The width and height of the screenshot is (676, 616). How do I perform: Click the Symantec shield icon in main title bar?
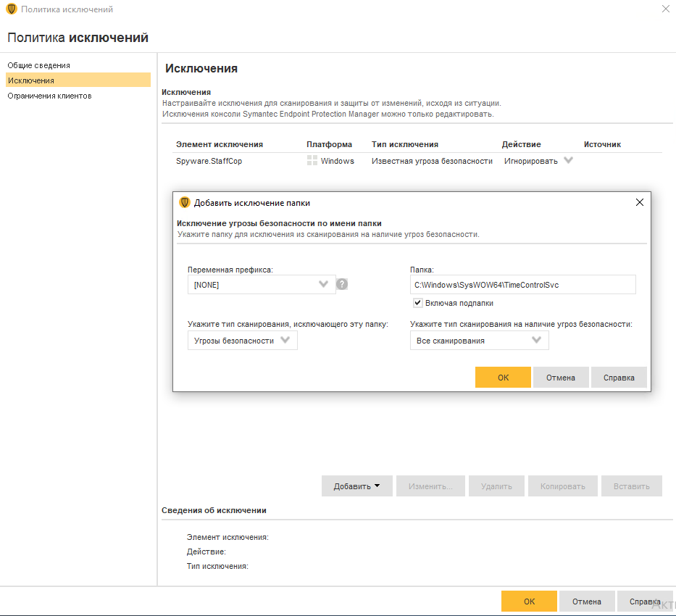[10, 9]
